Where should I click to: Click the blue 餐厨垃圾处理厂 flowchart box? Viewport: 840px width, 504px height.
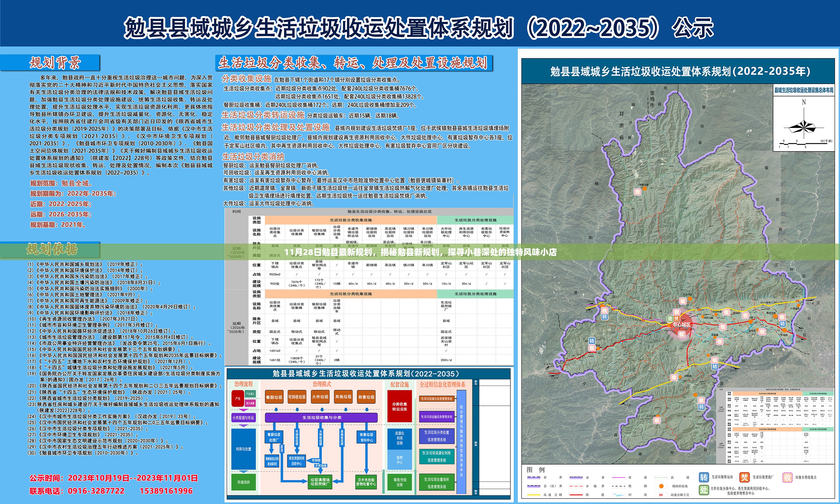click(274, 437)
